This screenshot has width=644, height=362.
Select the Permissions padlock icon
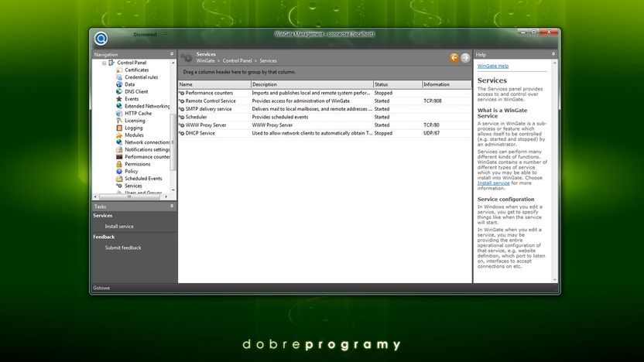119,164
